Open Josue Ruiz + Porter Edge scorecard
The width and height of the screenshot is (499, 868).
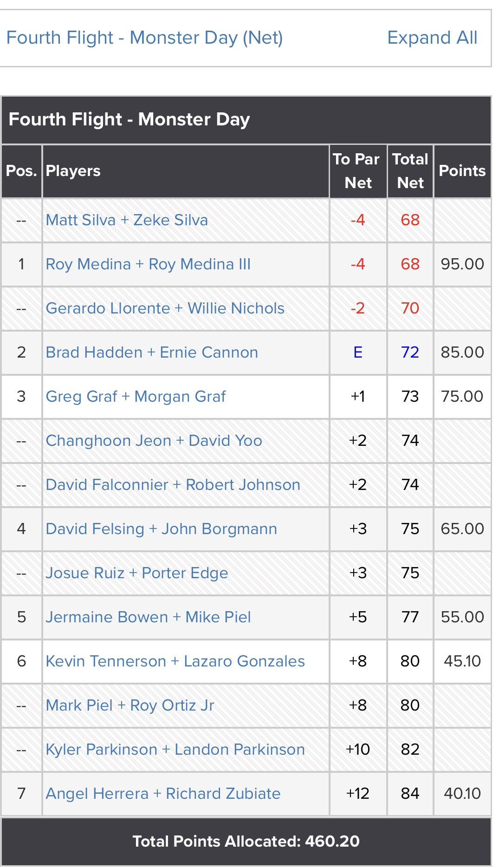[x=137, y=573]
